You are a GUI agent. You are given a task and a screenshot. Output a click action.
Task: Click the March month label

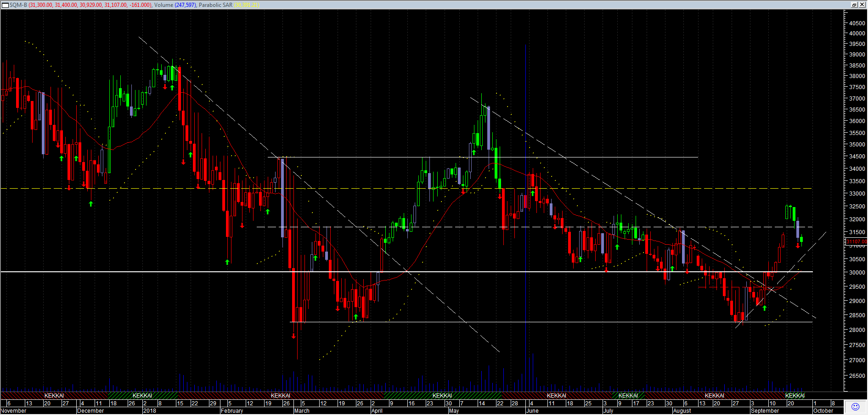coord(302,411)
